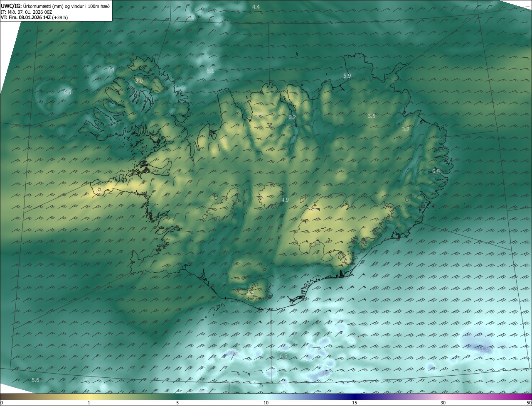
Task: Click the 3.5 value label
Action: tap(372, 116)
